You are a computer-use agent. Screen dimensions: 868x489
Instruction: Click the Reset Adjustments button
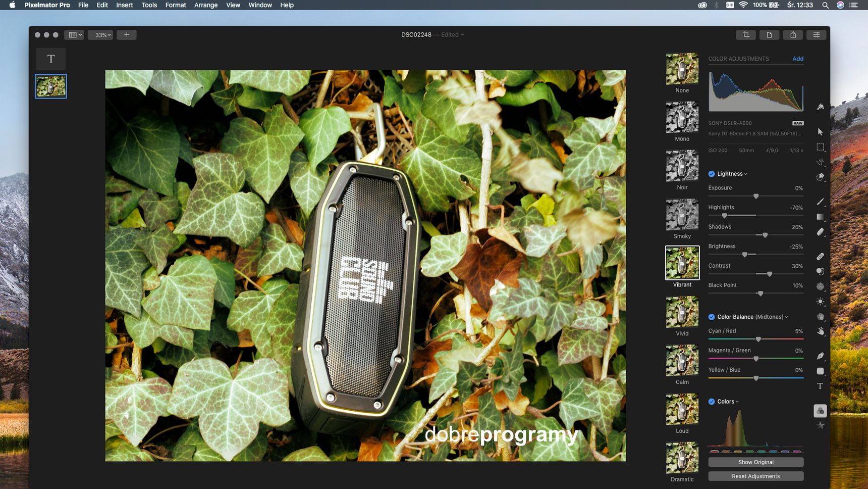pyautogui.click(x=756, y=476)
